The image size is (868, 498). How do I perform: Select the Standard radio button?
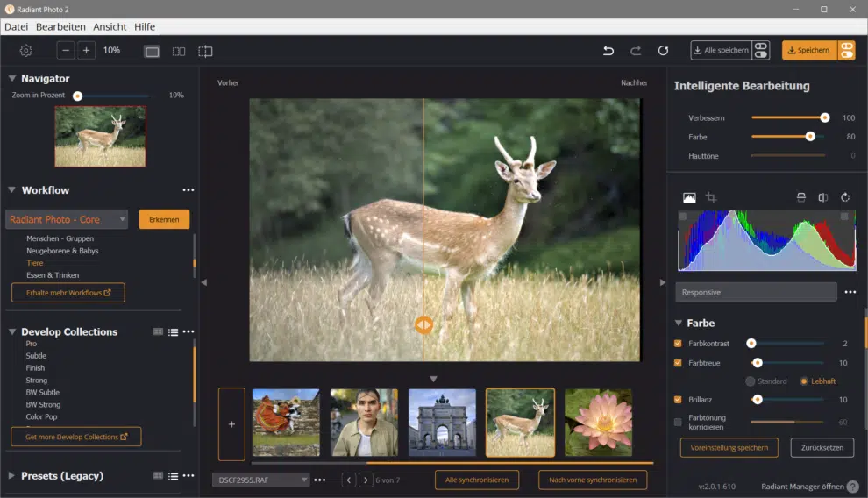pyautogui.click(x=751, y=381)
